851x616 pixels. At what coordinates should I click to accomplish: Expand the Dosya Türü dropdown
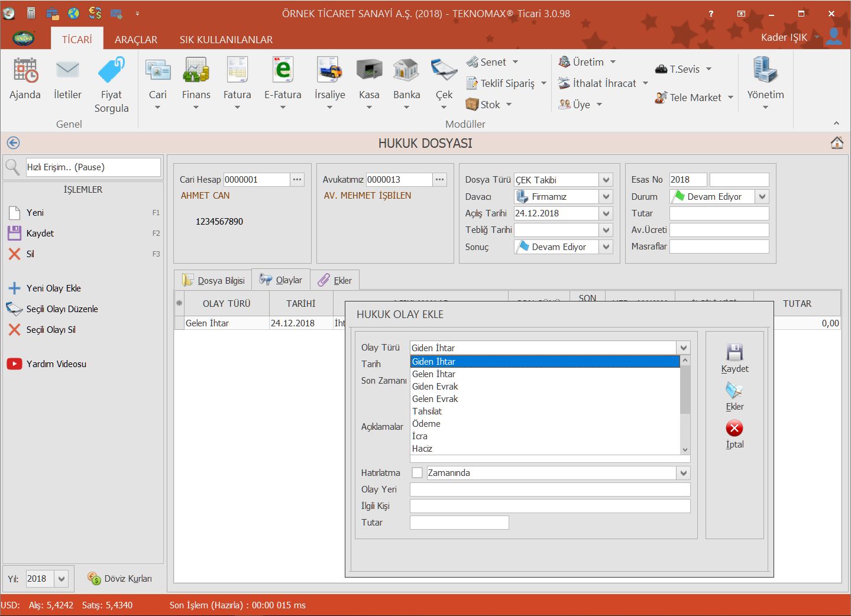(x=606, y=180)
